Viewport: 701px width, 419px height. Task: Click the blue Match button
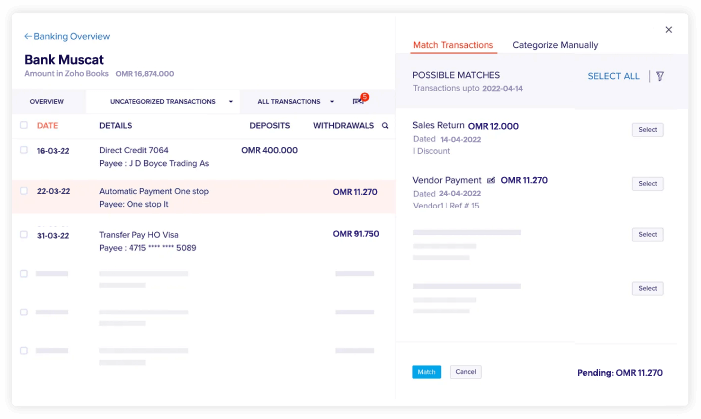click(427, 372)
